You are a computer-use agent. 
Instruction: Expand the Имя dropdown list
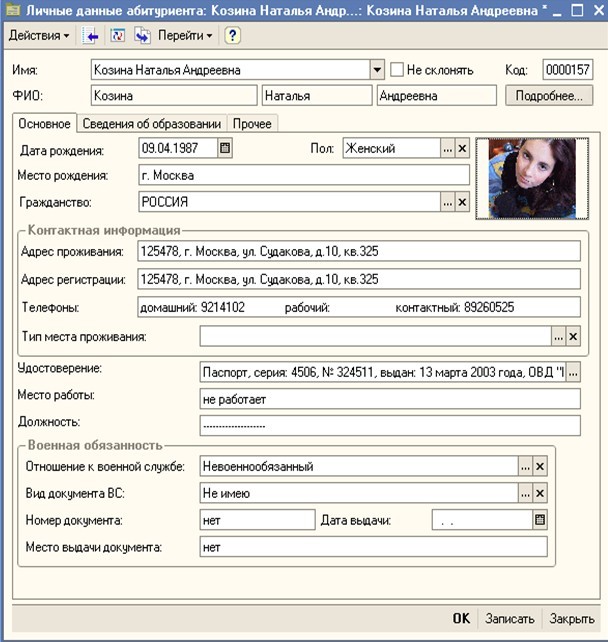pyautogui.click(x=377, y=70)
